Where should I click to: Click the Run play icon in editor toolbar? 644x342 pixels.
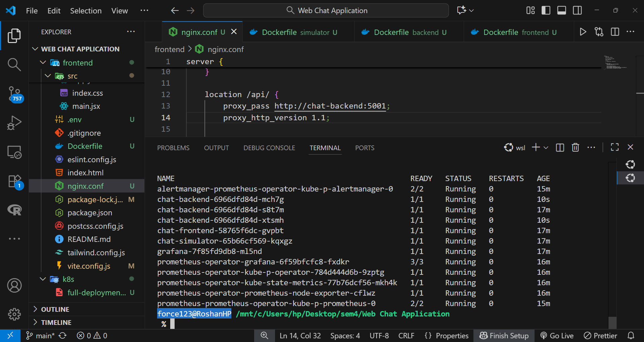click(583, 32)
